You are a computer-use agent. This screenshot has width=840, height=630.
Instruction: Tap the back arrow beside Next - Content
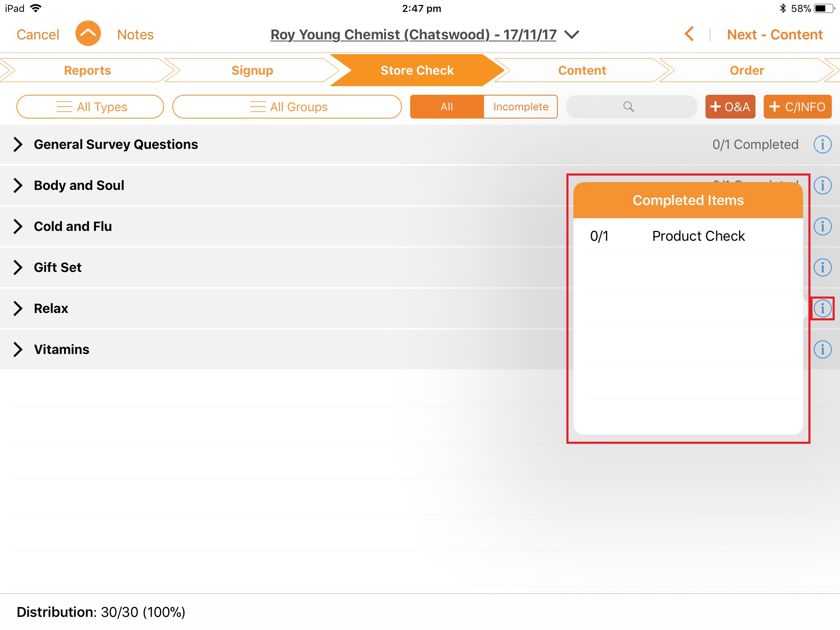coord(689,34)
